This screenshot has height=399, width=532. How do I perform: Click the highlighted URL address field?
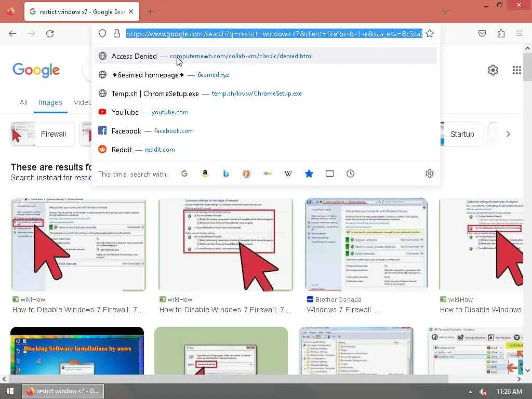(274, 34)
